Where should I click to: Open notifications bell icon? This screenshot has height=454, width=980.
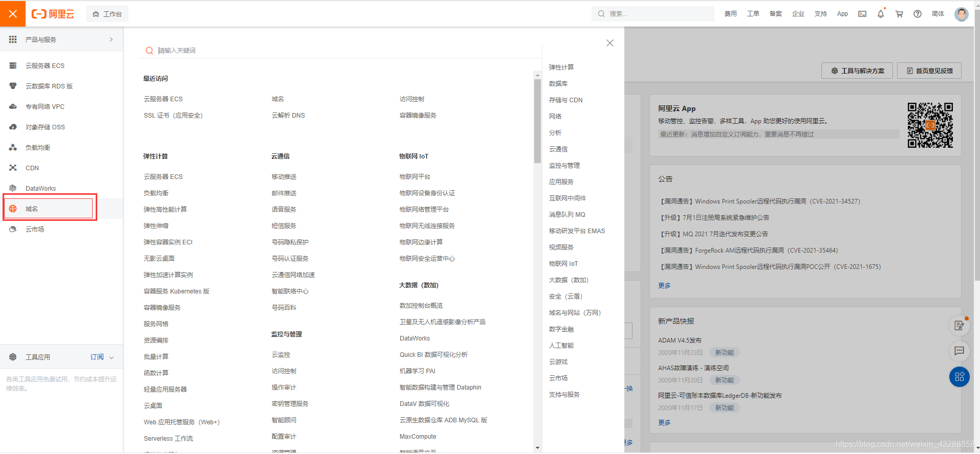pyautogui.click(x=881, y=14)
